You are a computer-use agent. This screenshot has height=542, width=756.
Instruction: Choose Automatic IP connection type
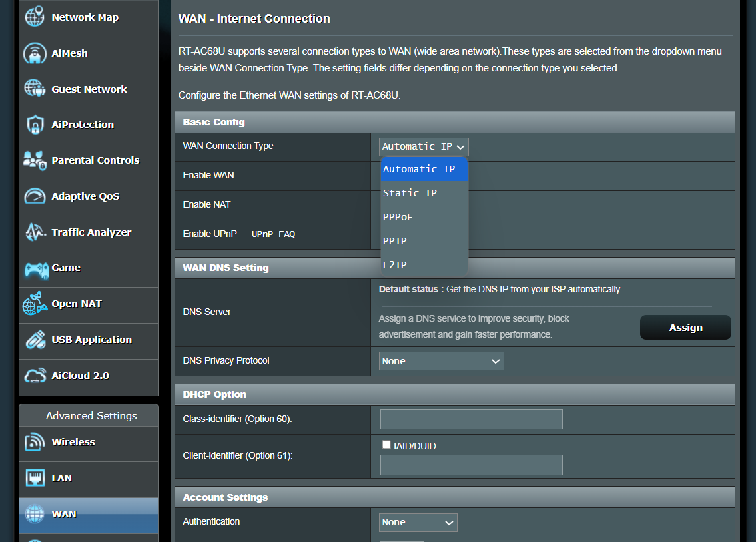(424, 169)
